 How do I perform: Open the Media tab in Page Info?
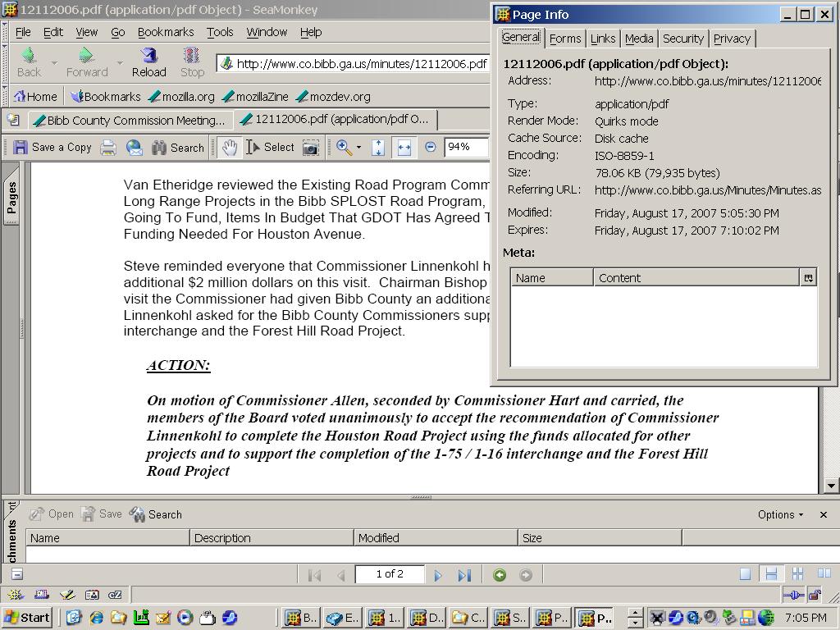(639, 39)
